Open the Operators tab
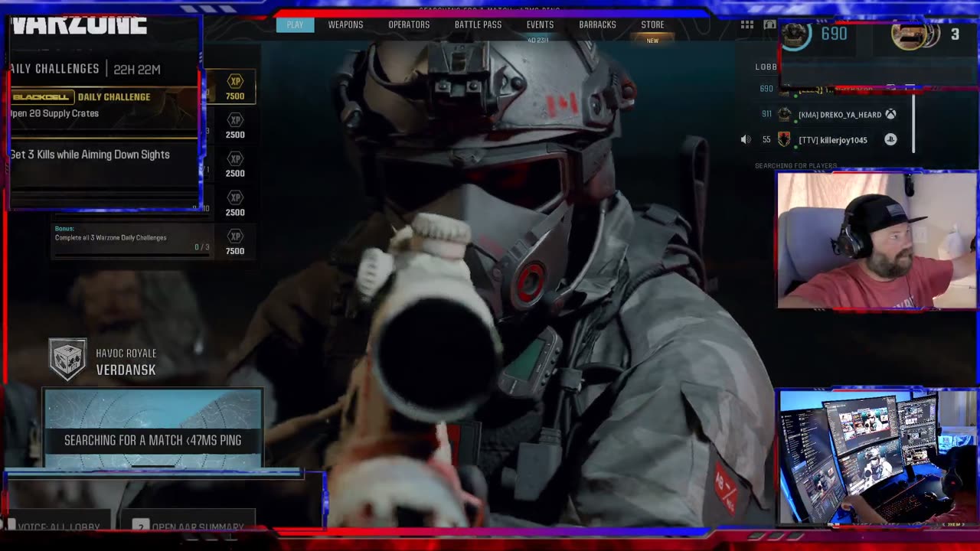The image size is (980, 551). (x=409, y=24)
